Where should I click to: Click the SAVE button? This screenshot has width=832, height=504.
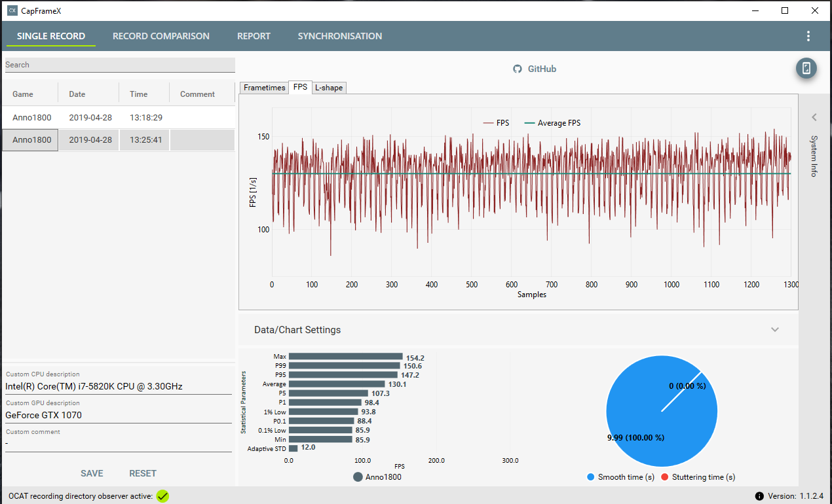tap(92, 473)
